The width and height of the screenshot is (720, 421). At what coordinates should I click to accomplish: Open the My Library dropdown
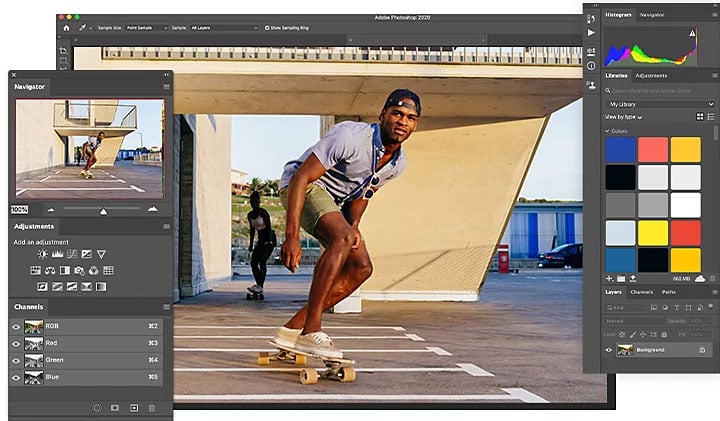[658, 104]
